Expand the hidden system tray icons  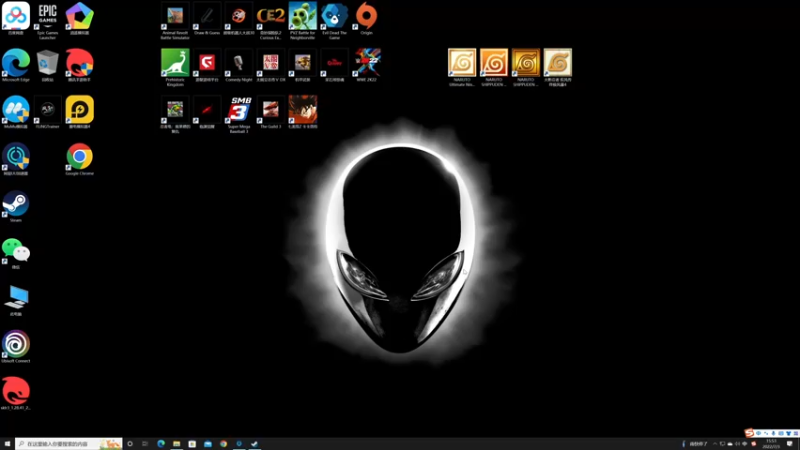[715, 444]
